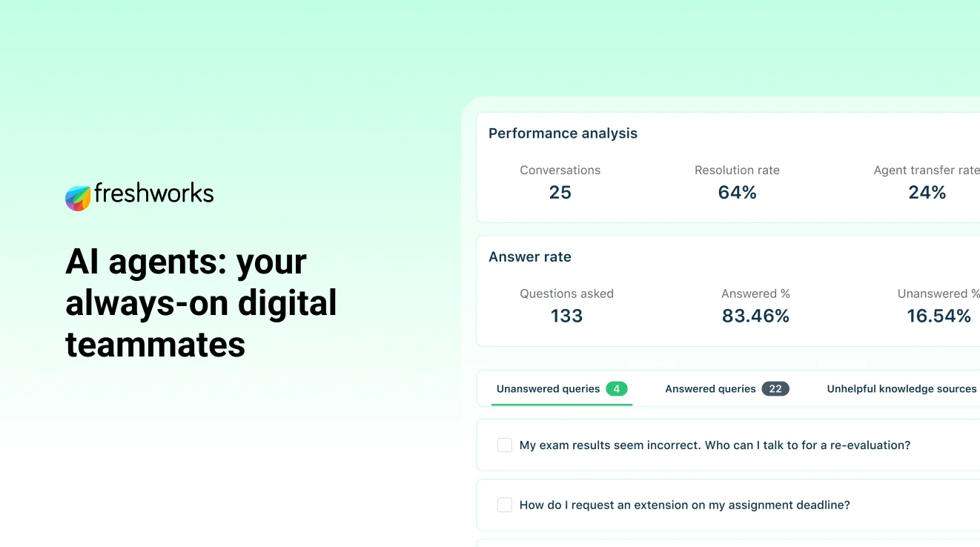This screenshot has height=547, width=980.
Task: Click the 83.46% Answered percentage
Action: 755,316
